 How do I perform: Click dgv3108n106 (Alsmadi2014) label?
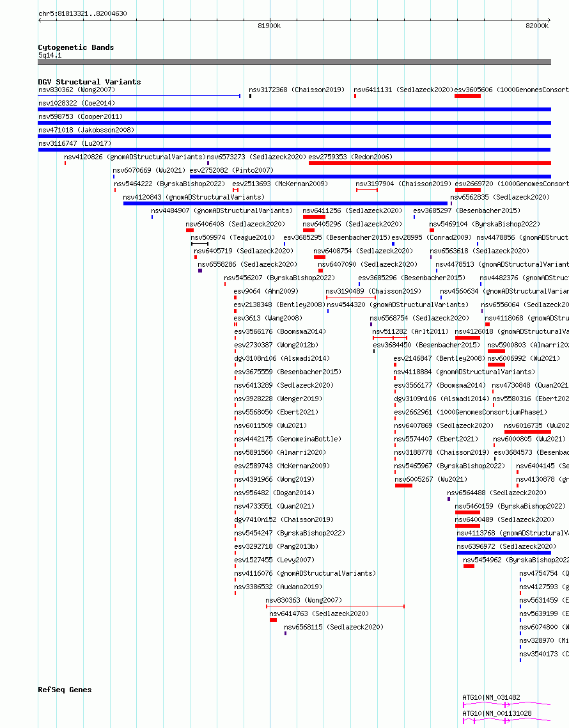pos(282,359)
